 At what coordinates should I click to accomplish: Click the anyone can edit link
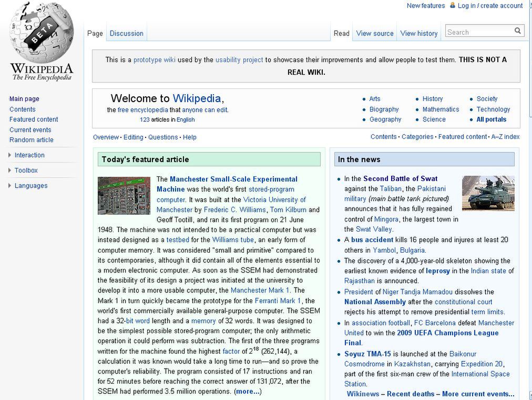tap(205, 110)
